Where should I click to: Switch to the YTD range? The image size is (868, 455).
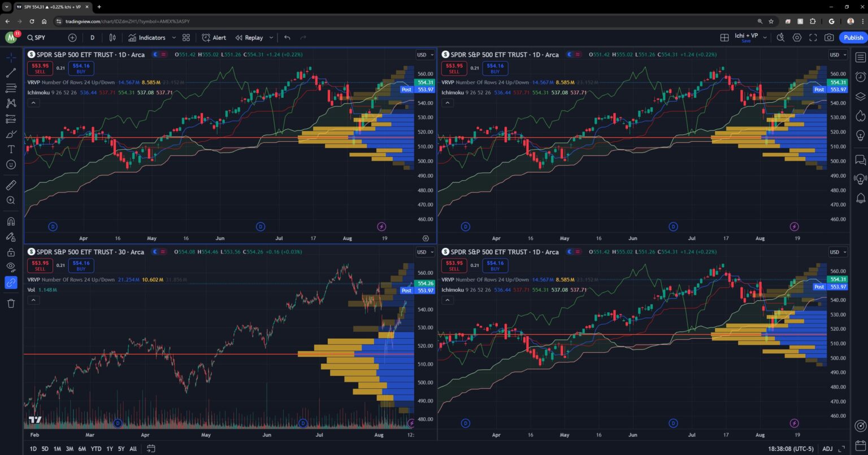96,448
